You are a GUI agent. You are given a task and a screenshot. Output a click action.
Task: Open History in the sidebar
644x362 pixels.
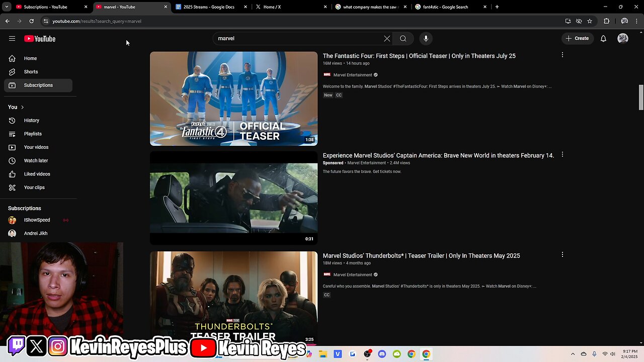[38, 121]
